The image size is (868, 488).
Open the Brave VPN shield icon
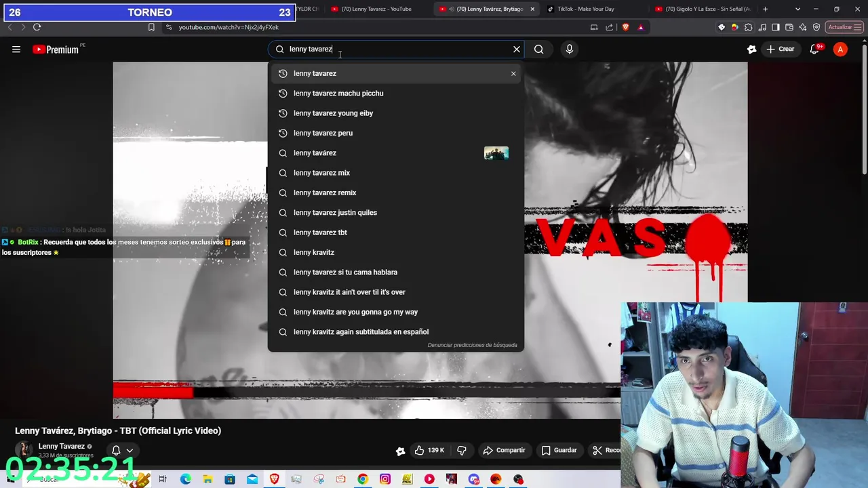(x=816, y=27)
